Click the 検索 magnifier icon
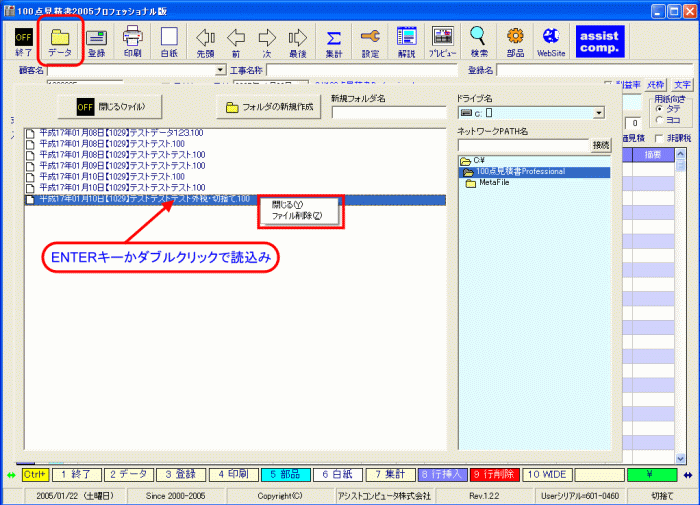The height and width of the screenshot is (505, 700). point(479,42)
